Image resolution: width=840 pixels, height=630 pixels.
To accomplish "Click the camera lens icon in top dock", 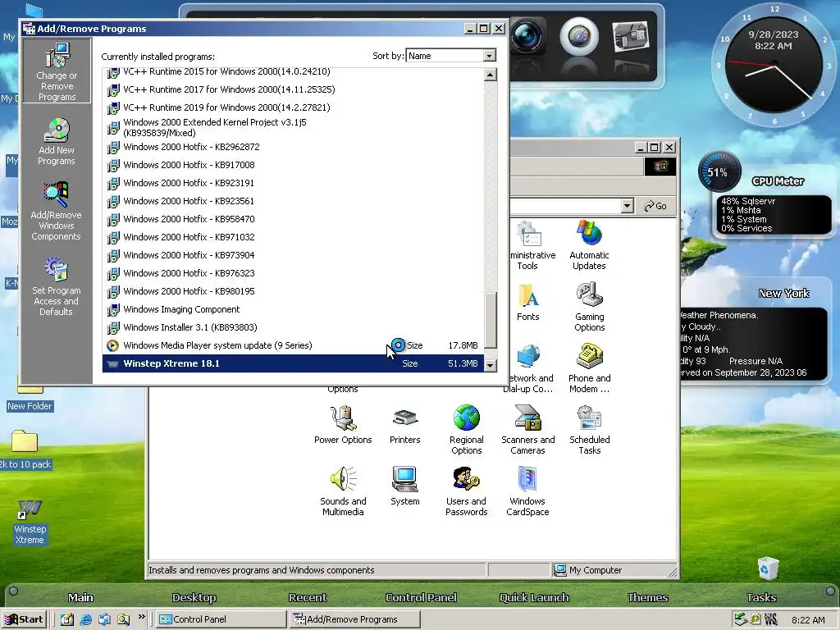I will point(527,36).
